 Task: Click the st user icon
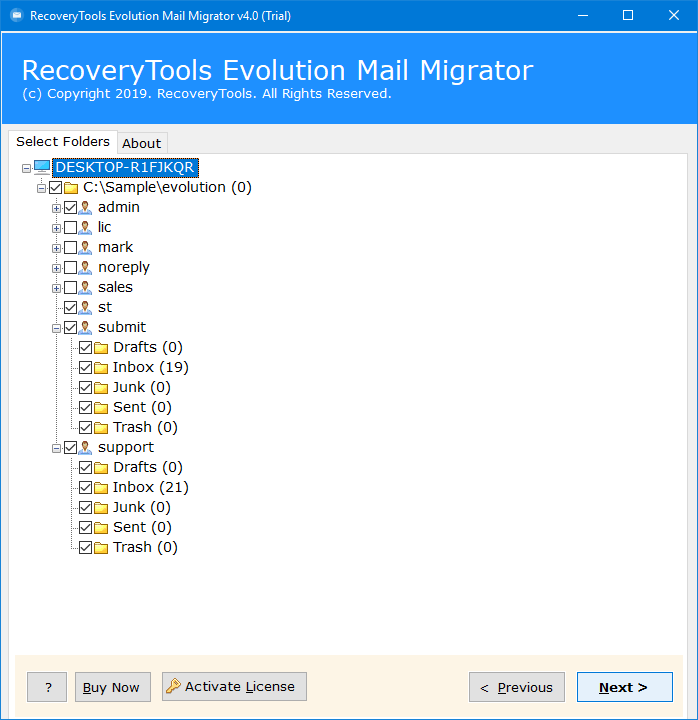pos(85,308)
